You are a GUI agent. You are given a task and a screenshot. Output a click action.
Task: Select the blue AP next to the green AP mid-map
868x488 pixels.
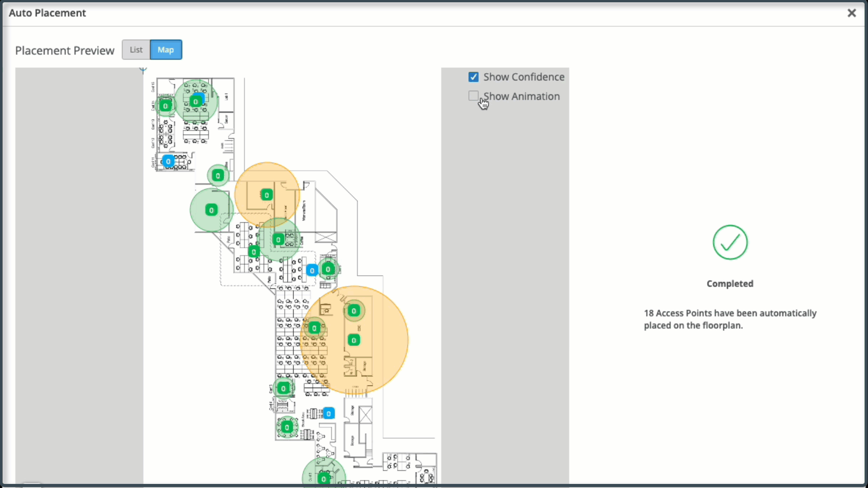(312, 271)
